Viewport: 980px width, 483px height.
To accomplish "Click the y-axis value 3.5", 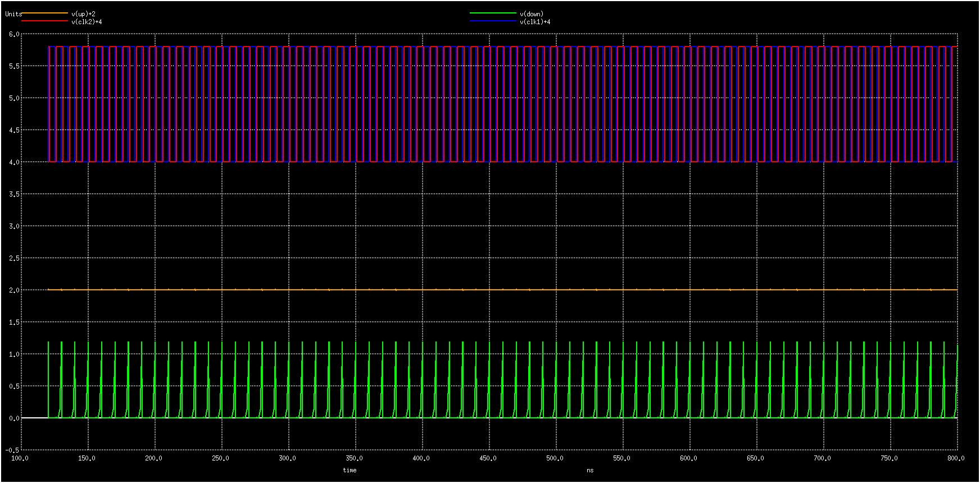I will click(x=14, y=194).
